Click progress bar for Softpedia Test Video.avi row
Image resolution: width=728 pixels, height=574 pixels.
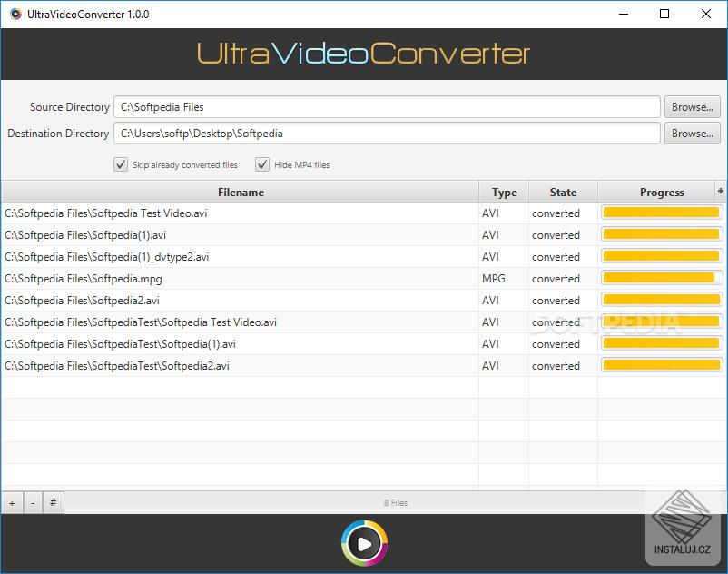pos(662,213)
